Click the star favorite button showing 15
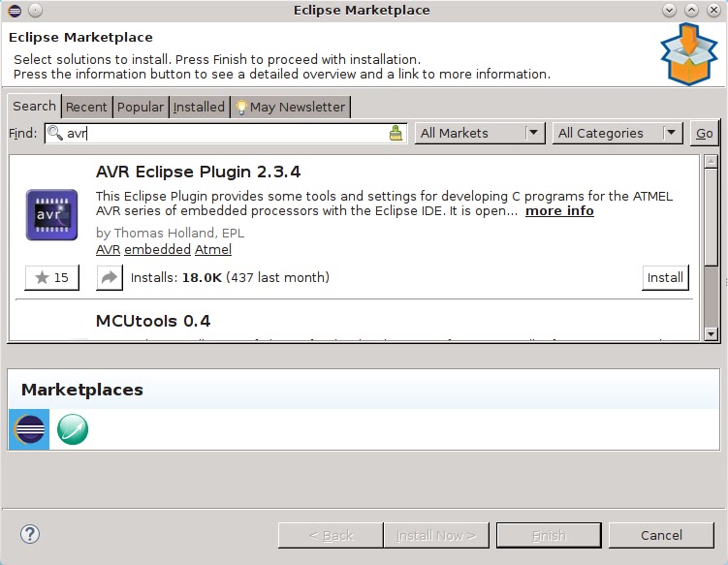Image resolution: width=728 pixels, height=565 pixels. point(52,277)
